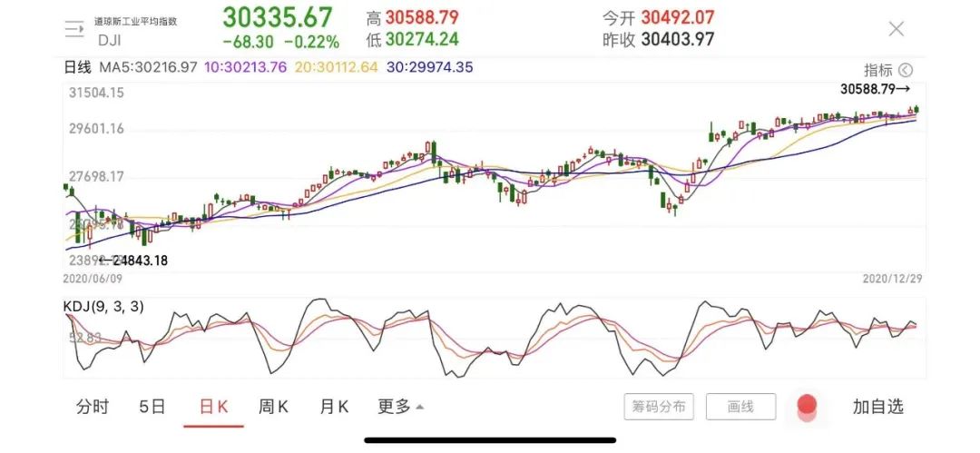Tap the red floating dot icon
Image resolution: width=980 pixels, height=453 pixels.
tap(807, 406)
